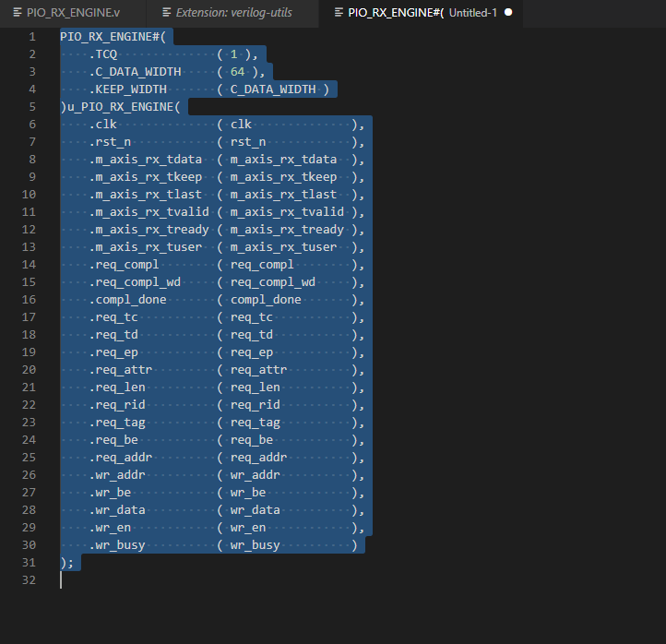Click the req_addr signal connection
Image resolution: width=666 pixels, height=644 pixels.
click(x=258, y=458)
